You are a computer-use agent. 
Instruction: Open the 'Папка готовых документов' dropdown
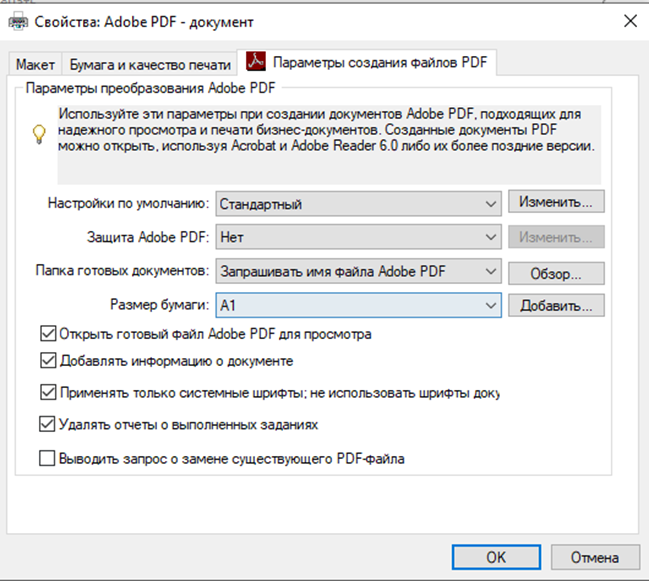click(x=358, y=271)
